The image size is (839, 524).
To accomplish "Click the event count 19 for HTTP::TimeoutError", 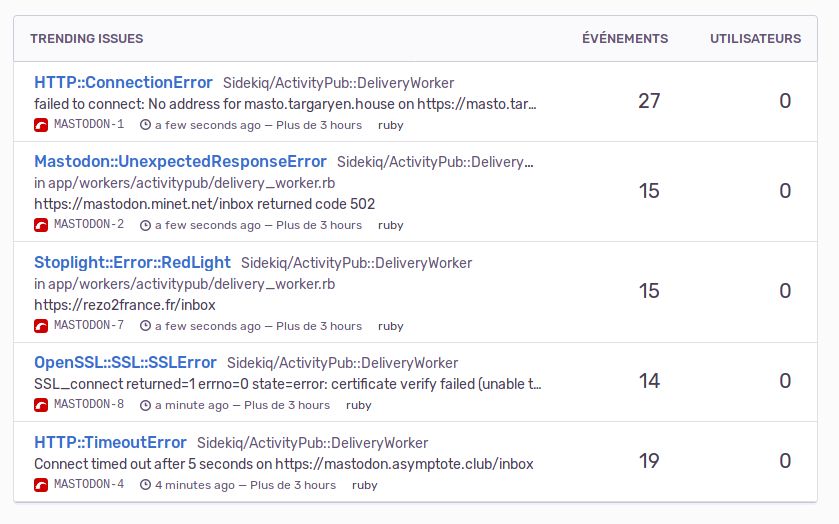I will tap(649, 461).
